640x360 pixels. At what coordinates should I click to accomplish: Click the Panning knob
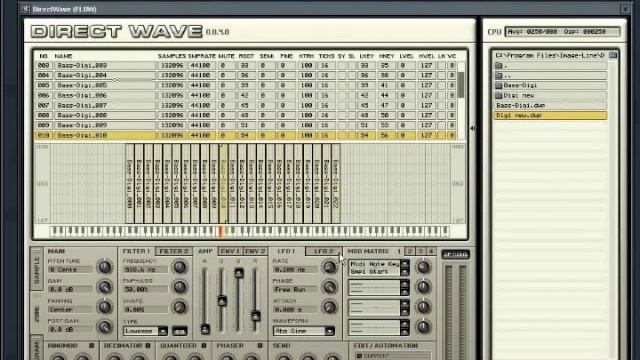click(104, 307)
